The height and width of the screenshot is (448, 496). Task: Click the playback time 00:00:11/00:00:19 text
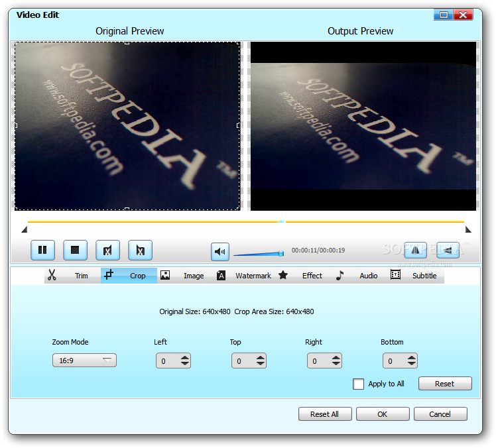coord(318,251)
